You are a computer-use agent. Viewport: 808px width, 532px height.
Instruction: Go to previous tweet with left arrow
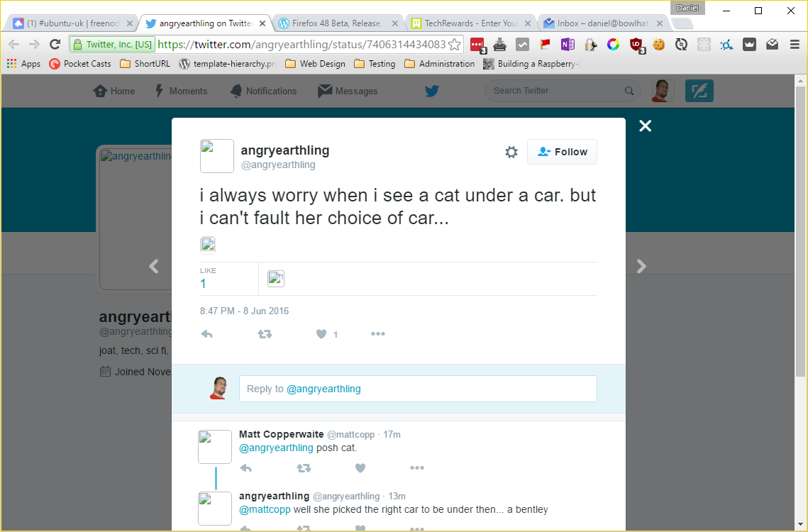154,266
